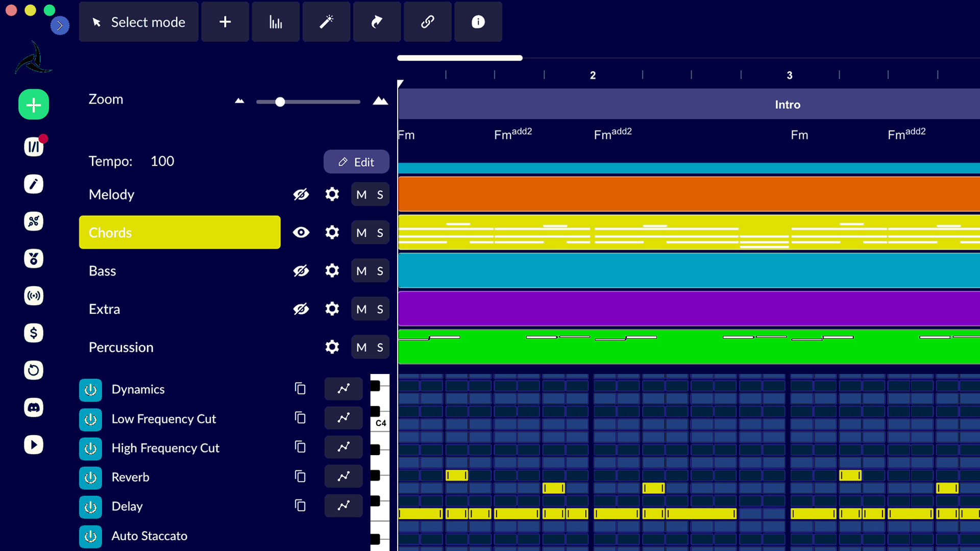
Task: Select the Extra track label
Action: pos(104,309)
